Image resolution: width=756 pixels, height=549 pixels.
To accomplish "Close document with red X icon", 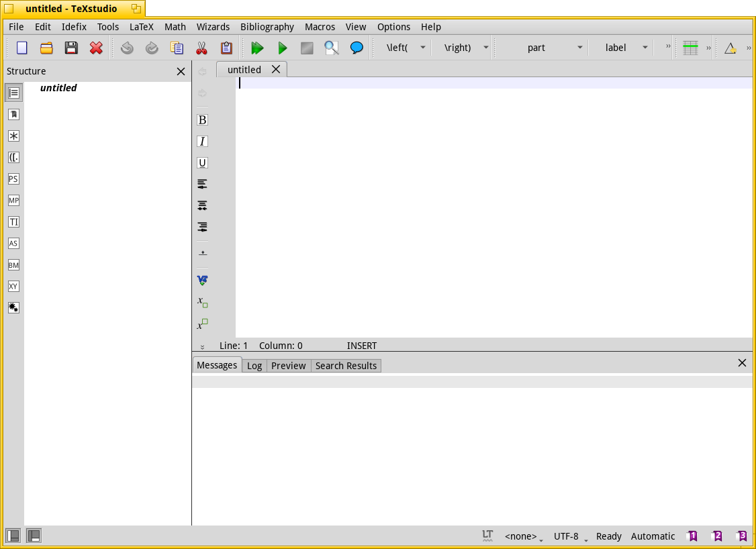I will tap(96, 48).
